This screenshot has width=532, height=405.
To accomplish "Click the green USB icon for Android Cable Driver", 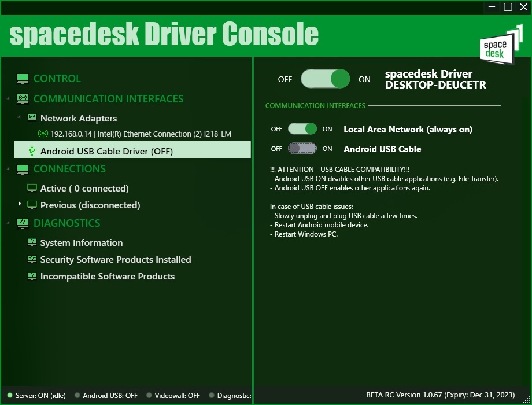I will (x=32, y=151).
